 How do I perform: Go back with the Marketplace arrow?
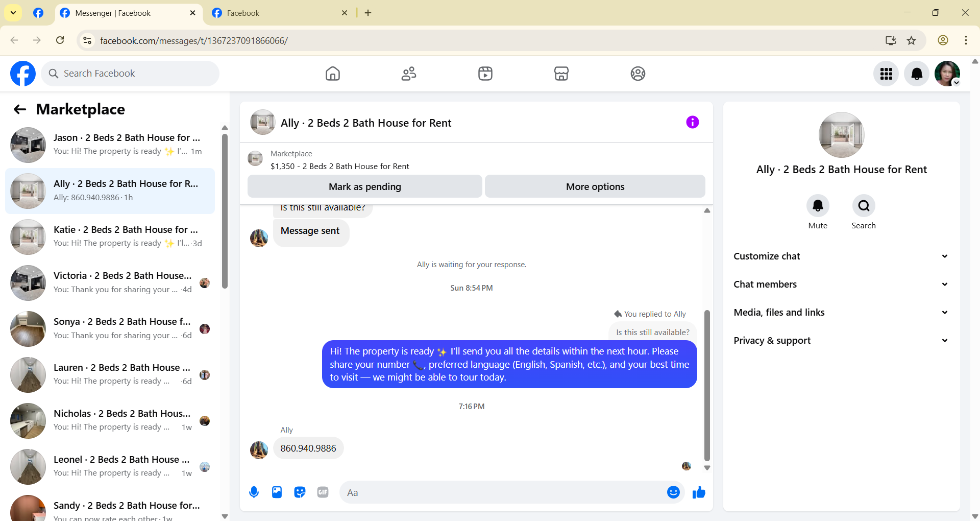pyautogui.click(x=20, y=109)
